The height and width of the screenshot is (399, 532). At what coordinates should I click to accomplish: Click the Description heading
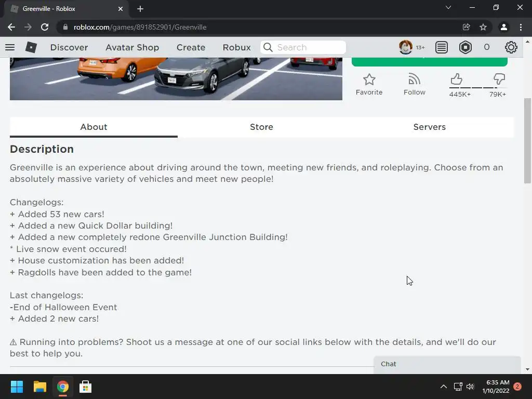coord(42,149)
